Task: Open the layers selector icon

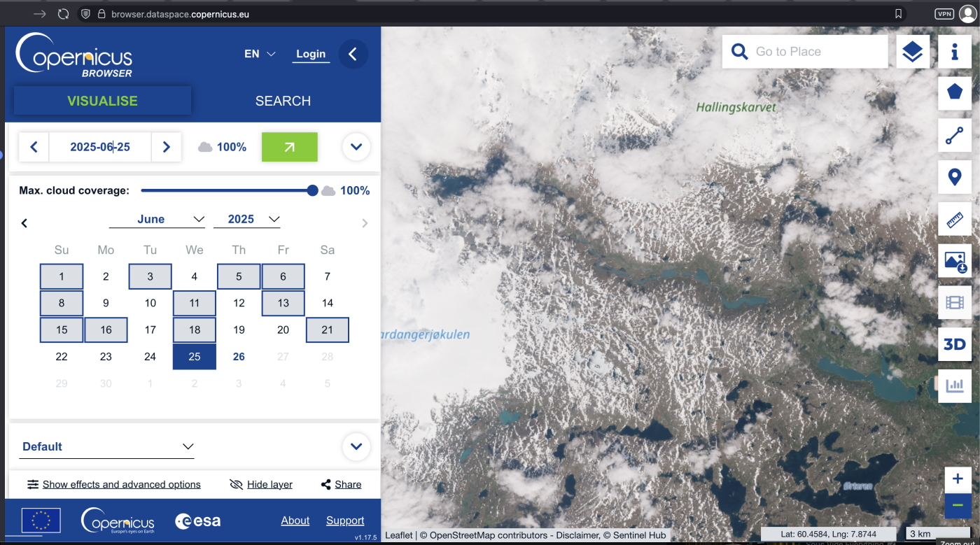Action: [x=912, y=52]
